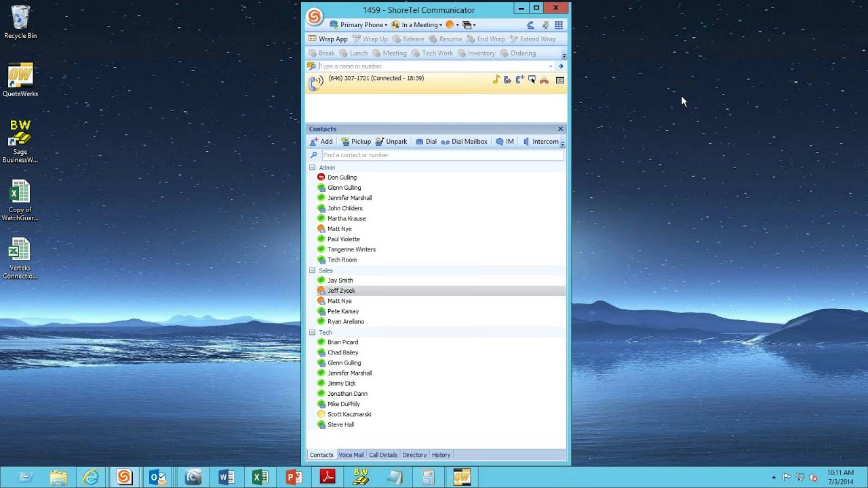The height and width of the screenshot is (488, 868).
Task: Click the Find a contact or number field
Action: 442,155
